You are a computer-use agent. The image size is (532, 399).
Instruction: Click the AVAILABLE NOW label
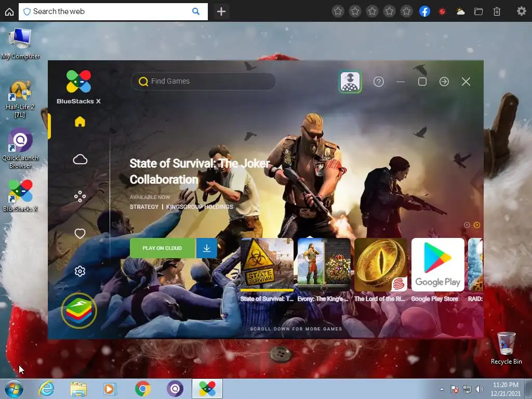point(150,197)
